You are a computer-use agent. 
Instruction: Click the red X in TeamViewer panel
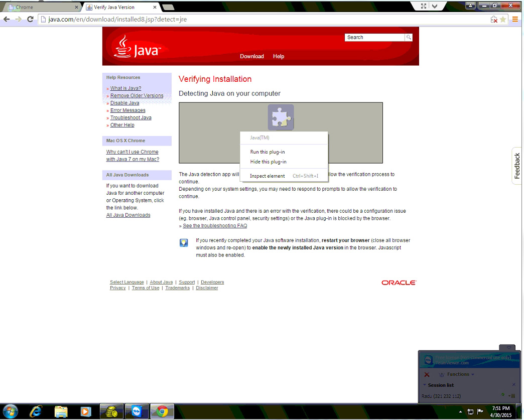(x=427, y=374)
